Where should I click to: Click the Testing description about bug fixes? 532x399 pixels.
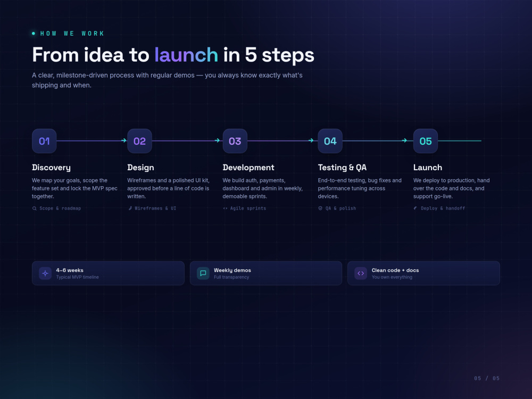click(x=360, y=188)
